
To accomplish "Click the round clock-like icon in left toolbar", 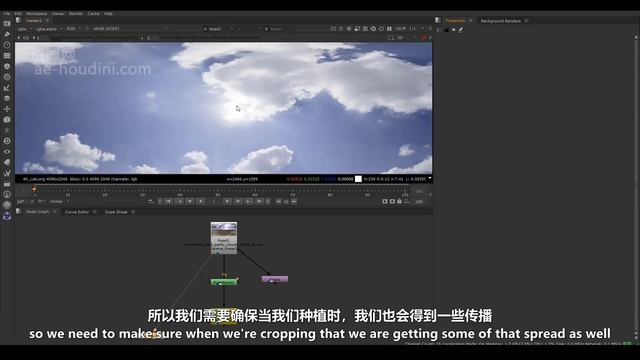I will pyautogui.click(x=7, y=194).
